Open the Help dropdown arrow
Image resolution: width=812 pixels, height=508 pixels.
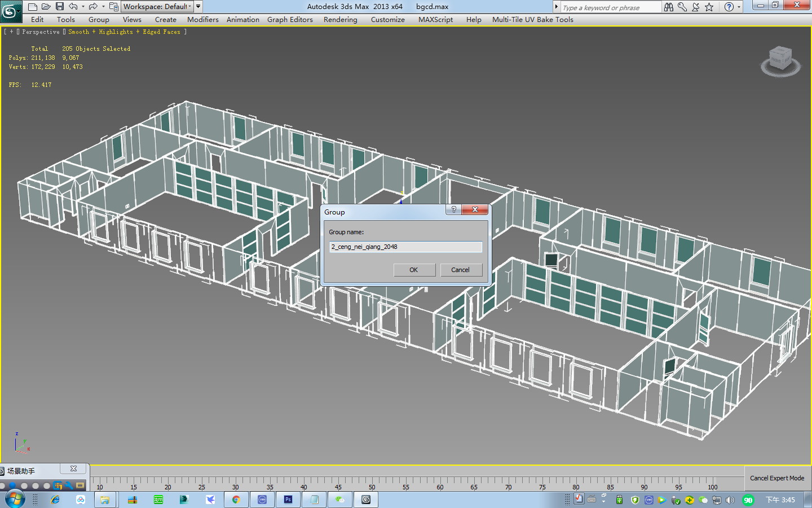(x=739, y=7)
